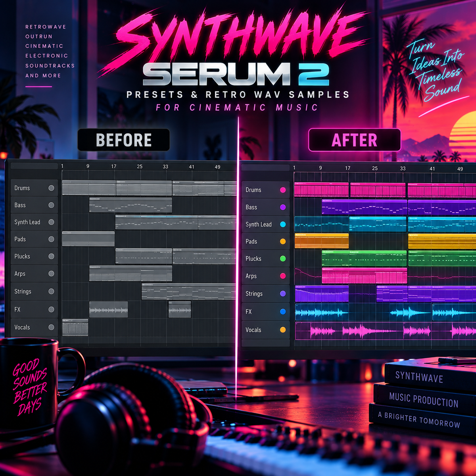Select the gray Arps clip in Before panel
The height and width of the screenshot is (476, 476).
point(131,273)
